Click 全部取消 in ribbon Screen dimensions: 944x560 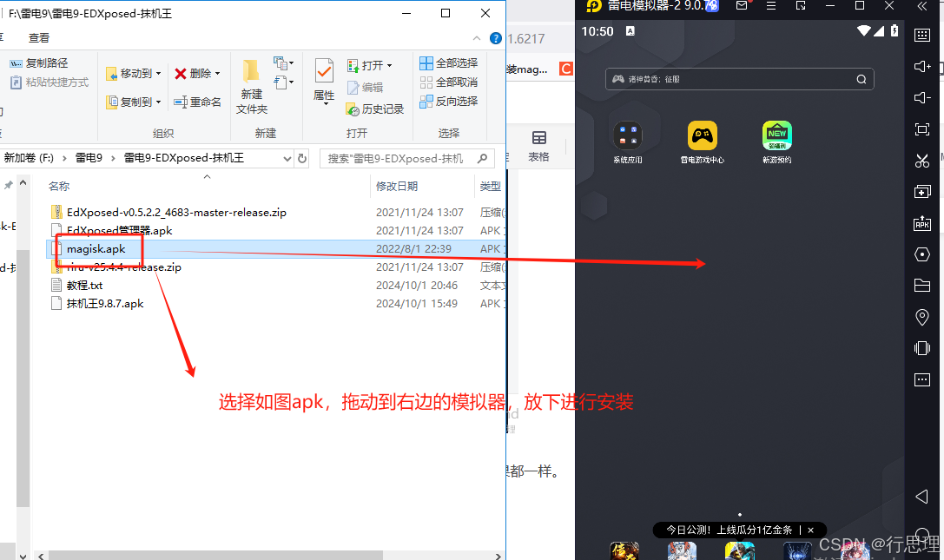(x=448, y=82)
